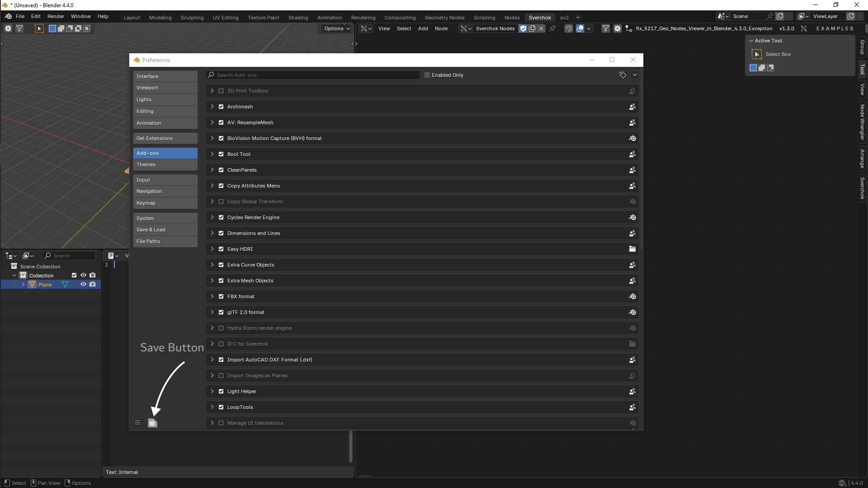Click the Select Box tool icon
The image size is (868, 488).
pyautogui.click(x=757, y=54)
